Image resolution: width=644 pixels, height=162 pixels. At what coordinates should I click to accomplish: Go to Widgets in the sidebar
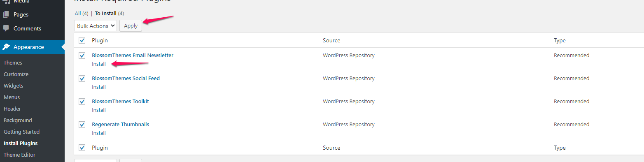coord(14,86)
